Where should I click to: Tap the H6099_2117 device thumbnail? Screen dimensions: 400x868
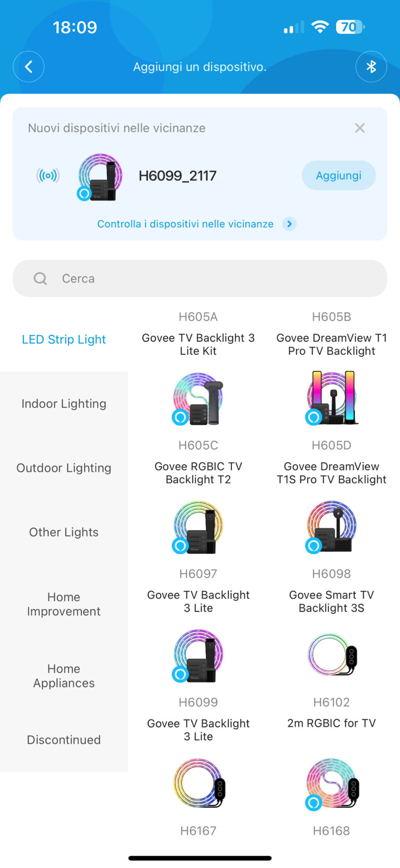click(x=100, y=176)
